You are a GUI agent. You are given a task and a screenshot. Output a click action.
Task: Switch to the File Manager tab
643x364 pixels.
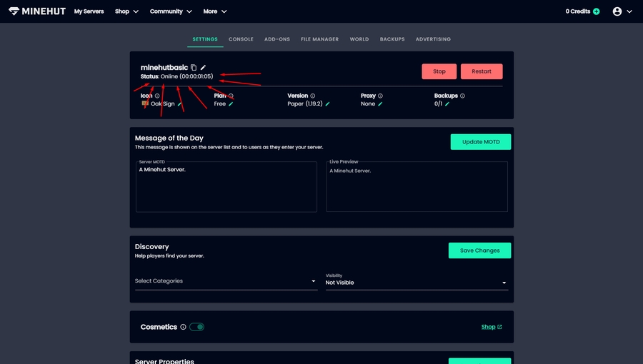coord(319,39)
